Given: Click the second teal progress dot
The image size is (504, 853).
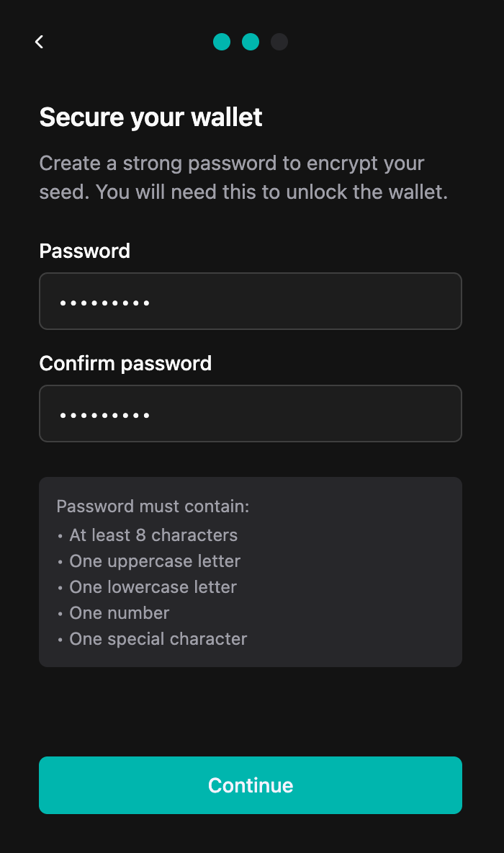Looking at the screenshot, I should (x=251, y=42).
